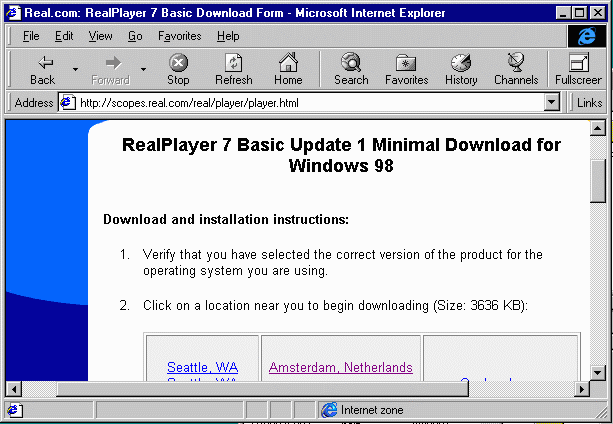Click the page icon in Address bar

coord(67,103)
